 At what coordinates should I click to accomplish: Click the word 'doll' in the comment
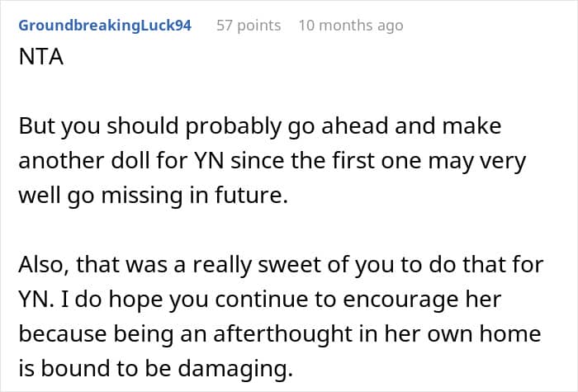point(130,162)
